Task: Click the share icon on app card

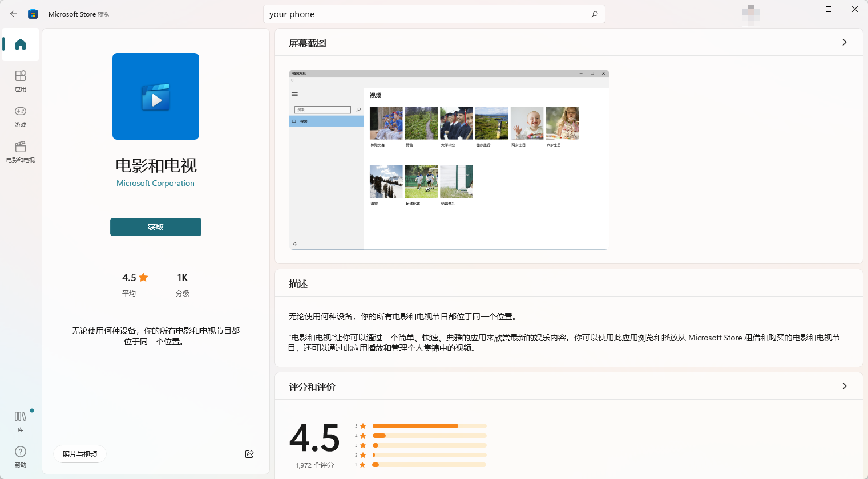Action: (x=249, y=454)
